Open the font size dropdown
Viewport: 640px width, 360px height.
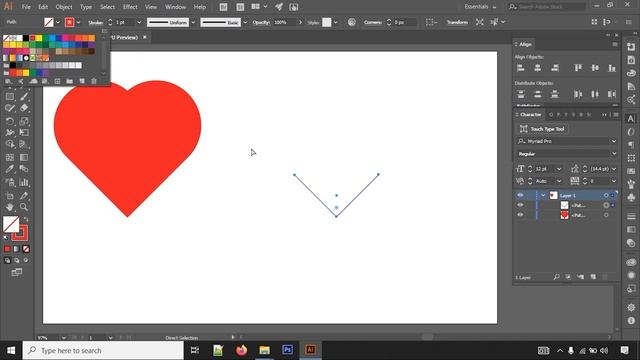tap(559, 169)
